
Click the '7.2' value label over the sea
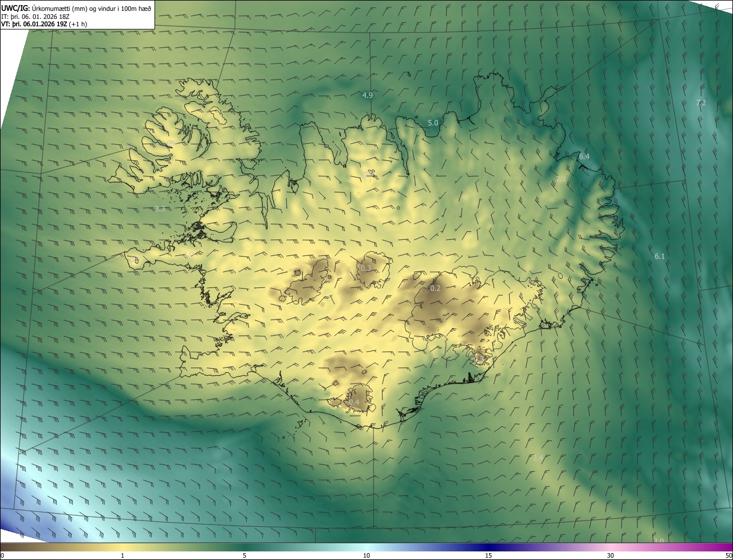click(x=701, y=102)
